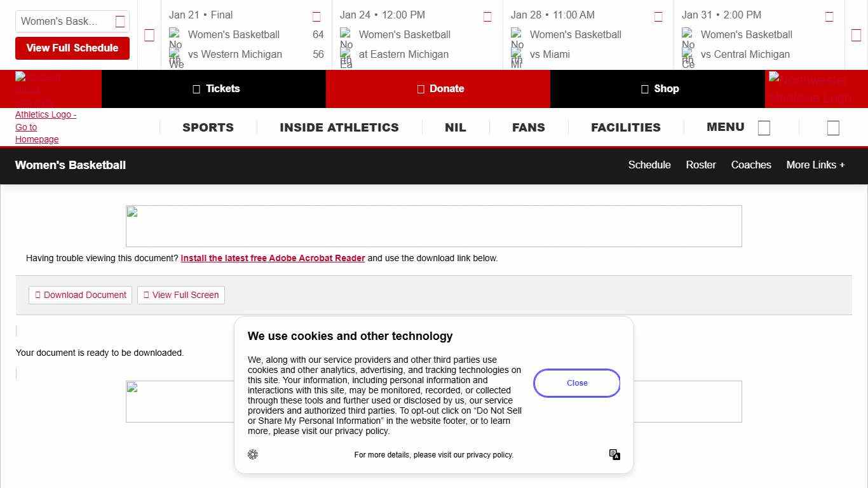Follow the Install Adobe Acrobat Reader link

tap(273, 259)
